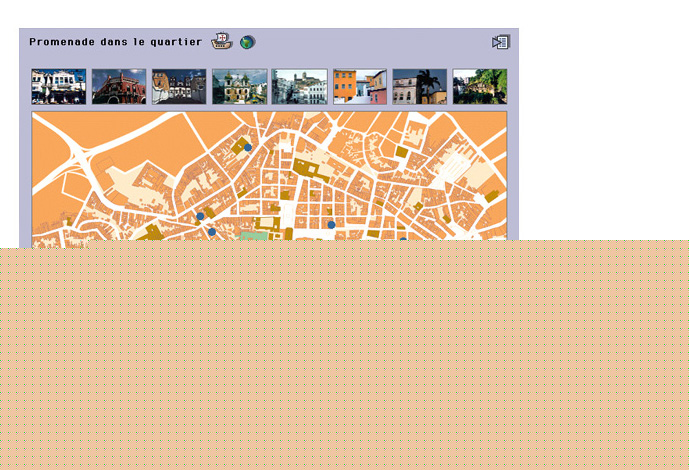Open thumbnail of dark gabled townhouses

(179, 87)
